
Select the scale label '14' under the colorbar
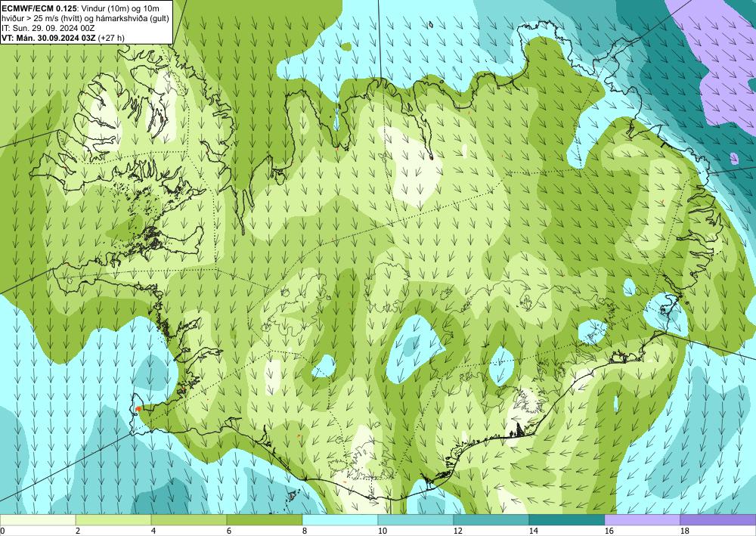coord(533,531)
